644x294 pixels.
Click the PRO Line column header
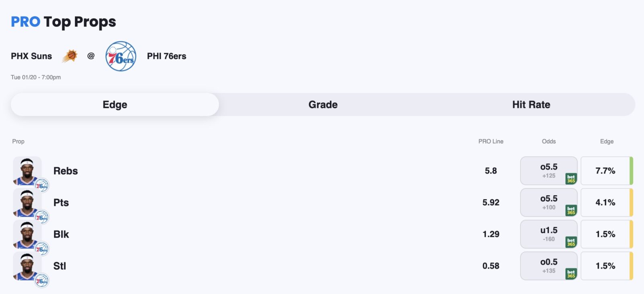[x=491, y=141]
